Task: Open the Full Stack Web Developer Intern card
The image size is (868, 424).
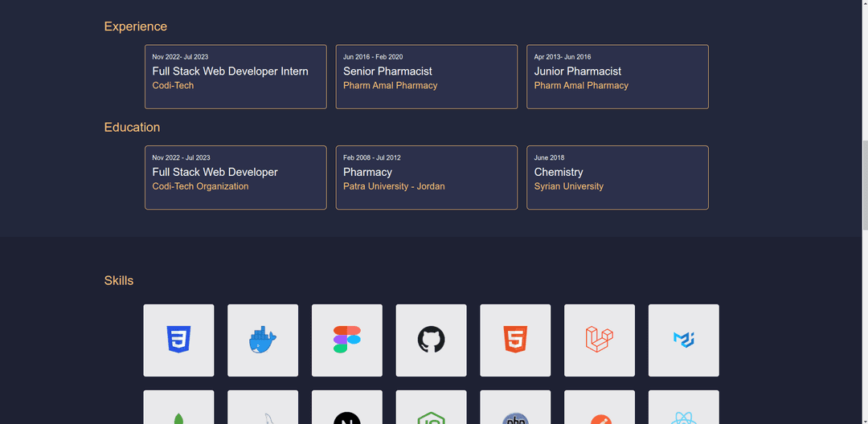Action: [x=235, y=77]
